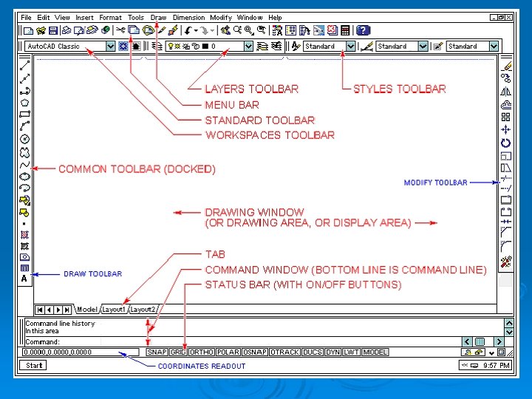Image resolution: width=532 pixels, height=399 pixels.
Task: Open the dimension style Standard dropdown
Action: (423, 46)
